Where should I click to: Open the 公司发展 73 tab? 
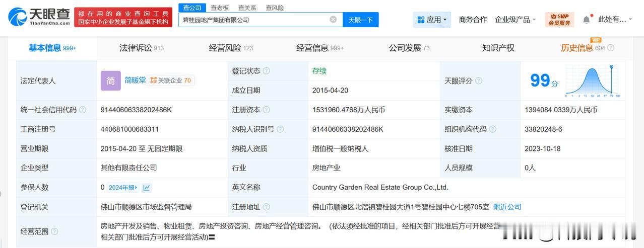pyautogui.click(x=409, y=48)
